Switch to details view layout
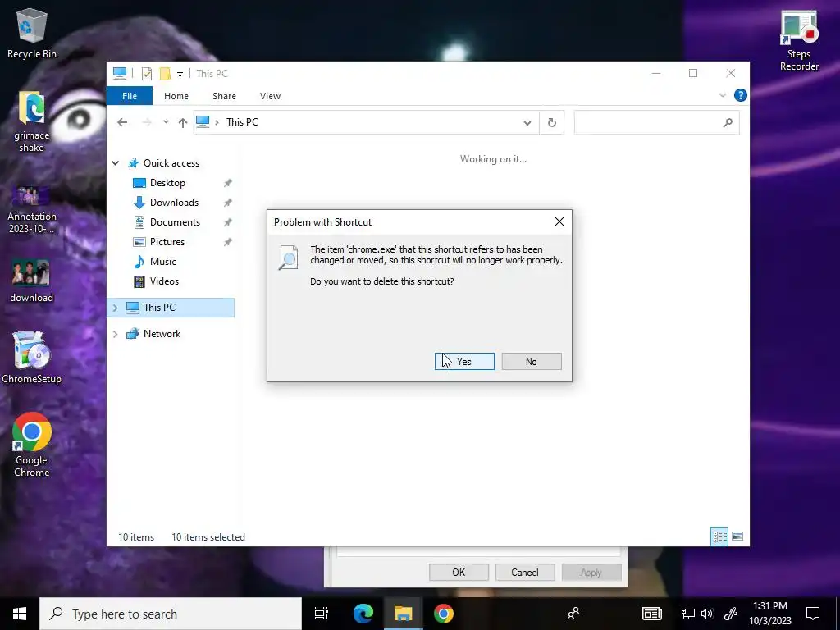Screen dimensions: 840x630 719,536
